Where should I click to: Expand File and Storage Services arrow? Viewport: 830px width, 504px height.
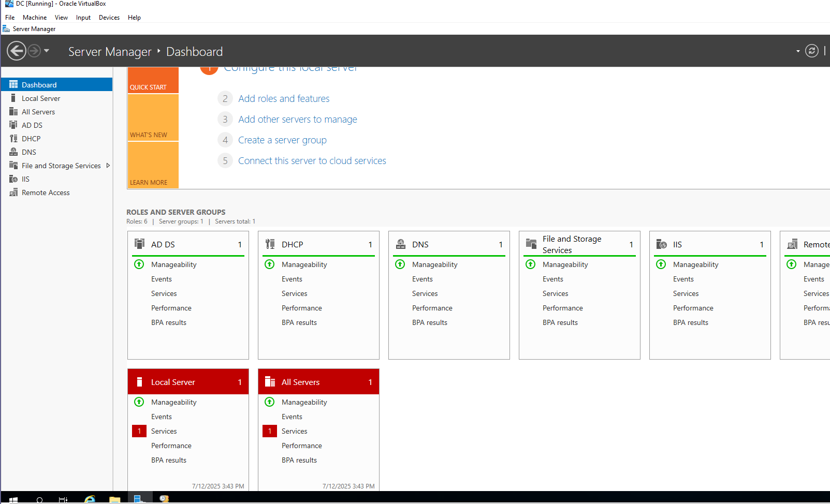point(108,166)
